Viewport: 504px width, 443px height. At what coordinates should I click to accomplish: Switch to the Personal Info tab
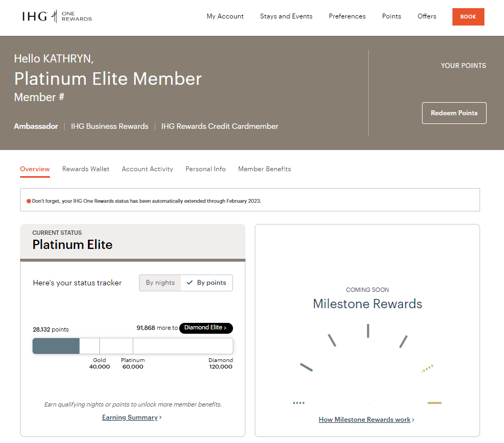click(205, 169)
